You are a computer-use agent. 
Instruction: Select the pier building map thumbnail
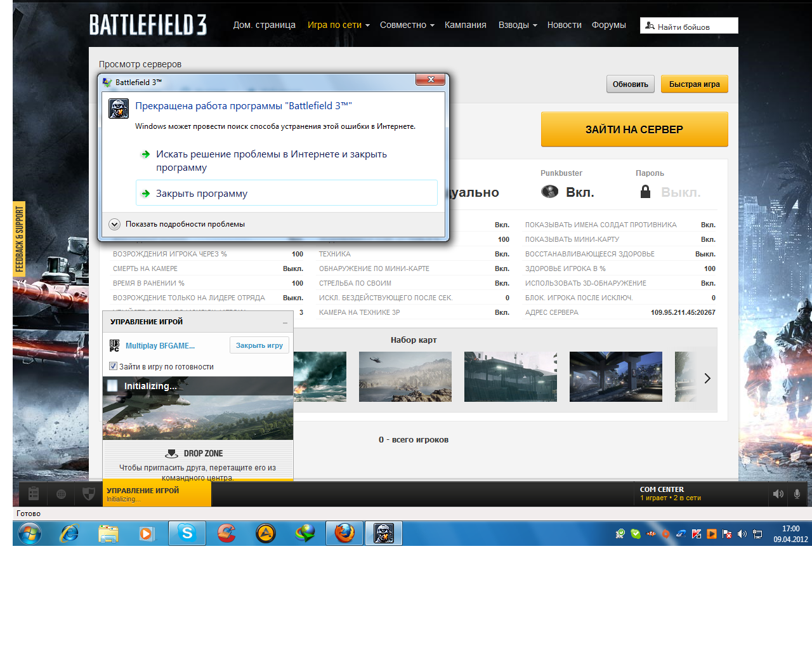511,377
